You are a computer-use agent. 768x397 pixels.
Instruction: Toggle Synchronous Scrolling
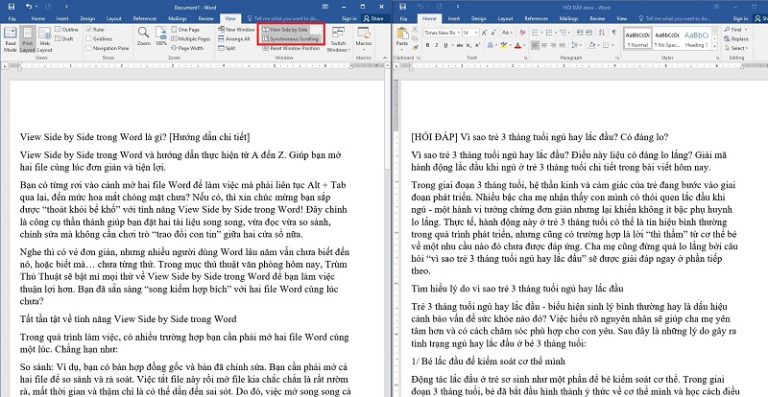291,38
